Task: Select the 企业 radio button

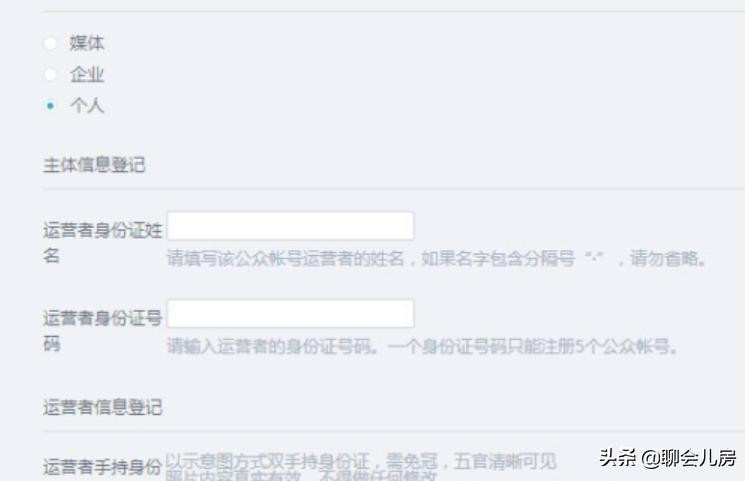Action: pyautogui.click(x=50, y=74)
